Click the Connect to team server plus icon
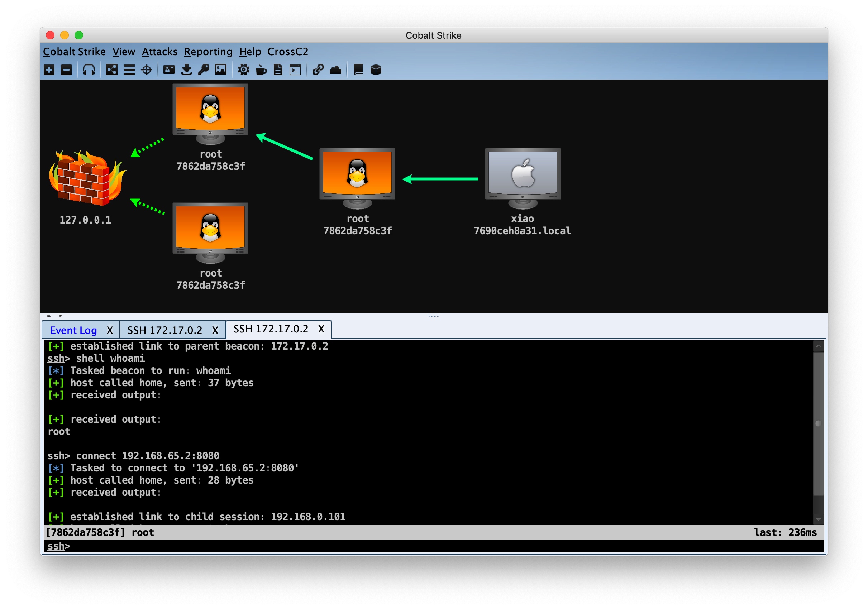The image size is (868, 609). coord(49,70)
